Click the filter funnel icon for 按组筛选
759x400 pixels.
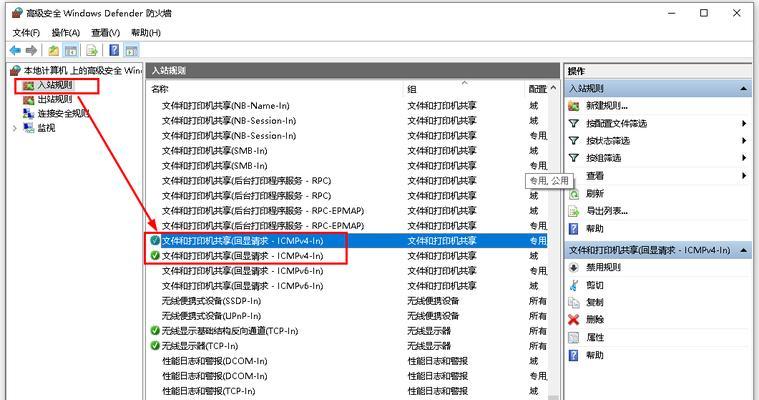[574, 158]
